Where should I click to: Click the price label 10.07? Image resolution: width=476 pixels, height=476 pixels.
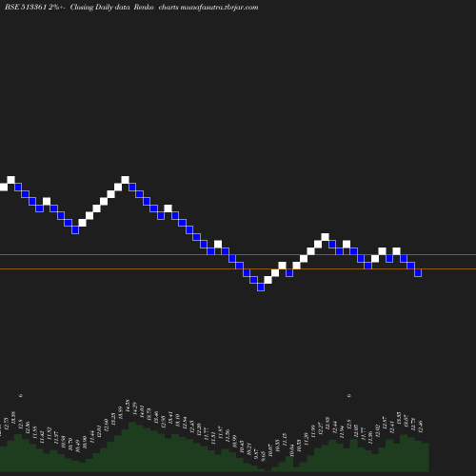point(270,450)
